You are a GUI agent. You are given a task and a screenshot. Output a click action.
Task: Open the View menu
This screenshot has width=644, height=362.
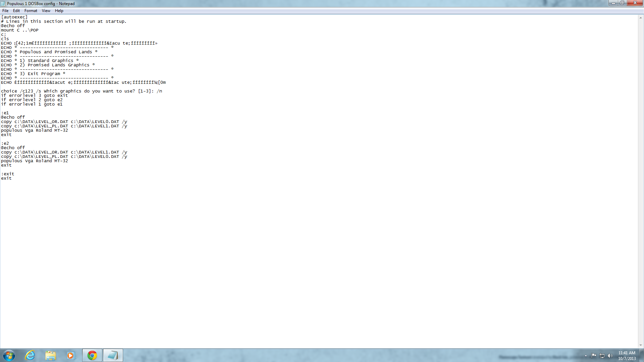coord(46,11)
